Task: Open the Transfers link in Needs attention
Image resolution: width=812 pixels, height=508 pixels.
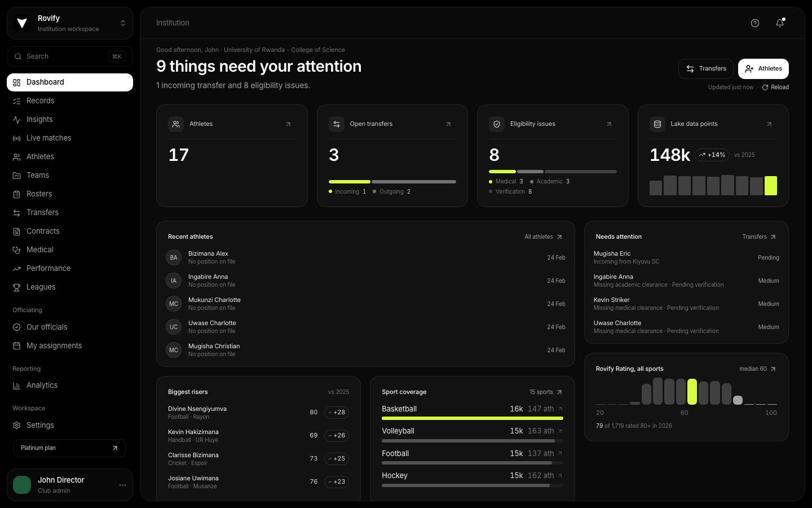Action: tap(759, 237)
